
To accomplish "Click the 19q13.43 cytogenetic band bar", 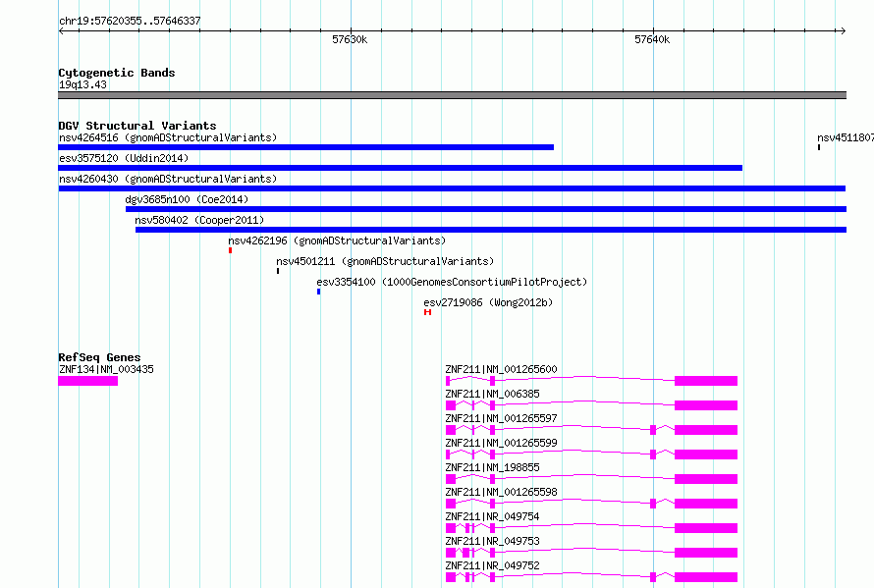I will tap(452, 95).
